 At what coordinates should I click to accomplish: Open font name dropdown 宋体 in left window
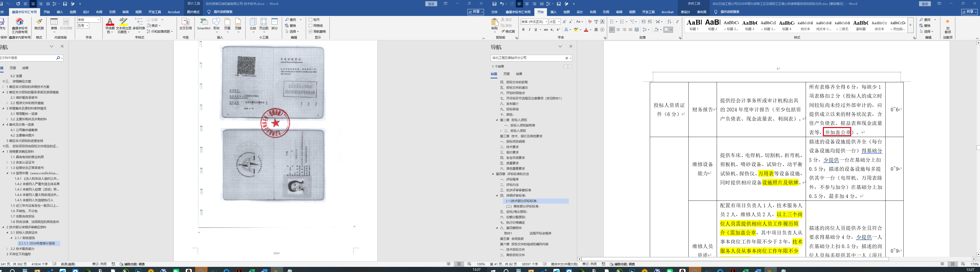point(98,20)
